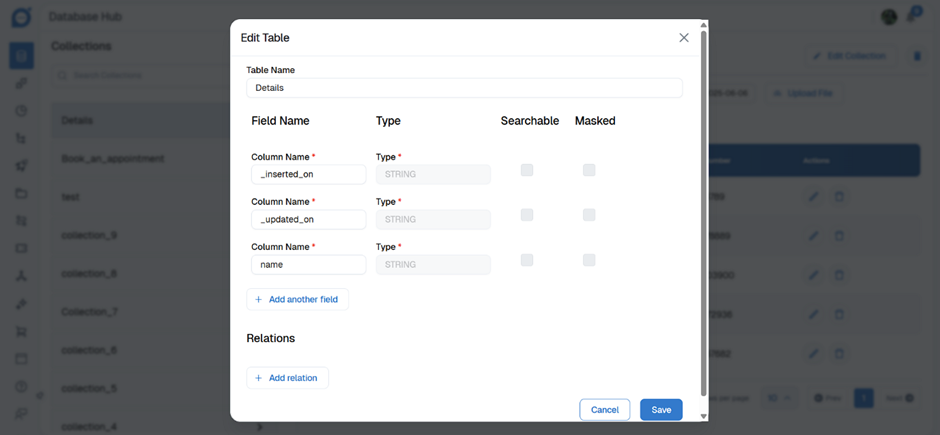Click the Cancel button
Screen dimensions: 940x435
point(604,410)
